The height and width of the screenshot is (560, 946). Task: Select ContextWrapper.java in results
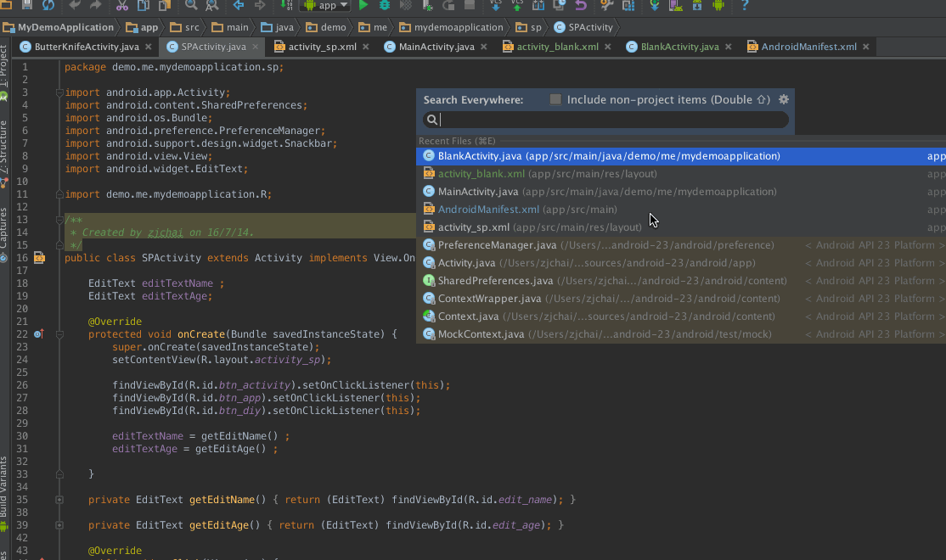(681, 299)
